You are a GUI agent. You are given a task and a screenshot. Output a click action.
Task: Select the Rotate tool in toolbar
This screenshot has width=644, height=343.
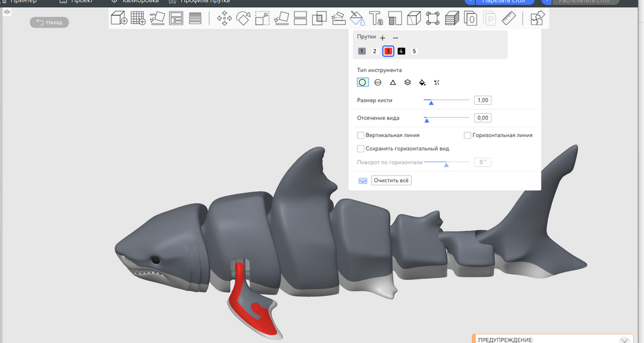pyautogui.click(x=243, y=19)
